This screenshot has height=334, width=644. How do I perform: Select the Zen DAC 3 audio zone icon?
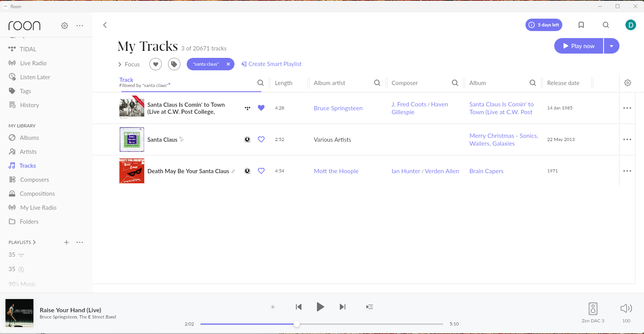(593, 309)
